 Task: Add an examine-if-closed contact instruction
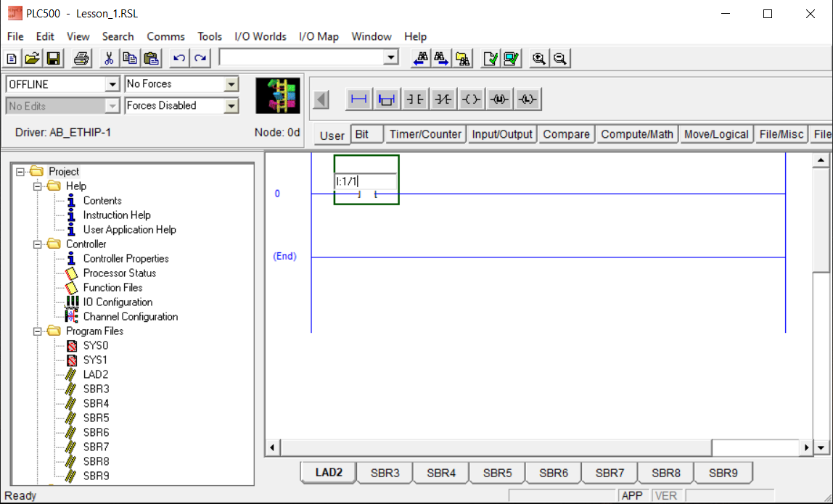pos(415,99)
